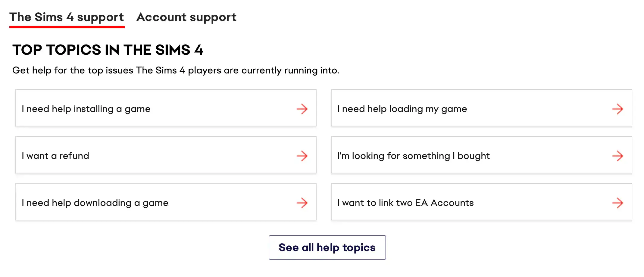Click the arrow for linking two EA Accounts
This screenshot has height=277, width=644.
click(x=617, y=203)
